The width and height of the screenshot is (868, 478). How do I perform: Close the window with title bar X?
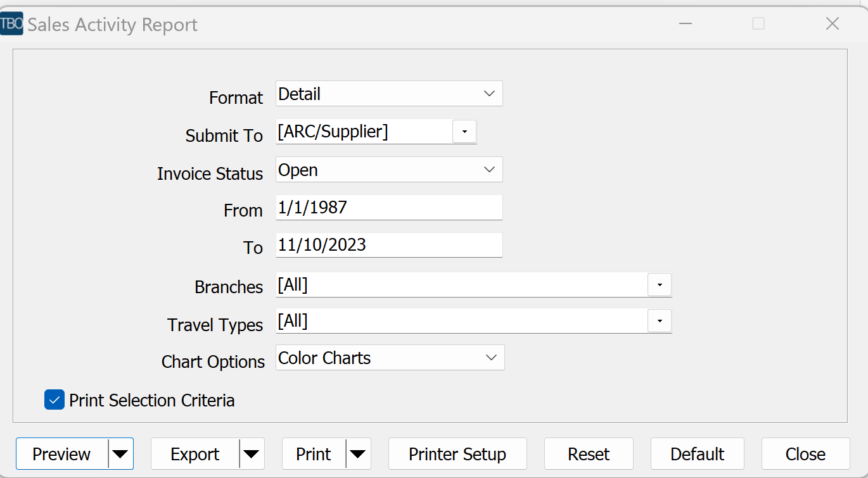pyautogui.click(x=833, y=24)
